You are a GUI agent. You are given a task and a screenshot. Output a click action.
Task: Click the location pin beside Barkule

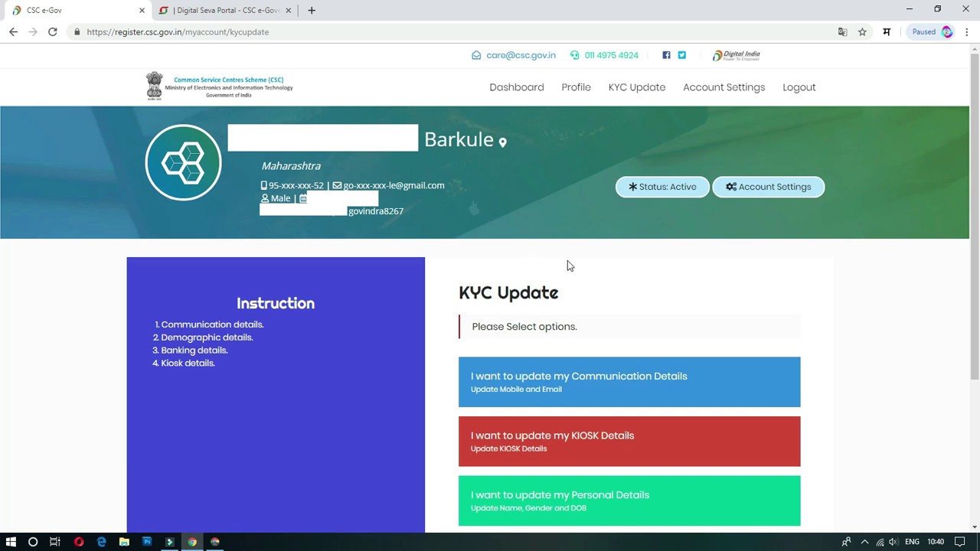pyautogui.click(x=502, y=142)
